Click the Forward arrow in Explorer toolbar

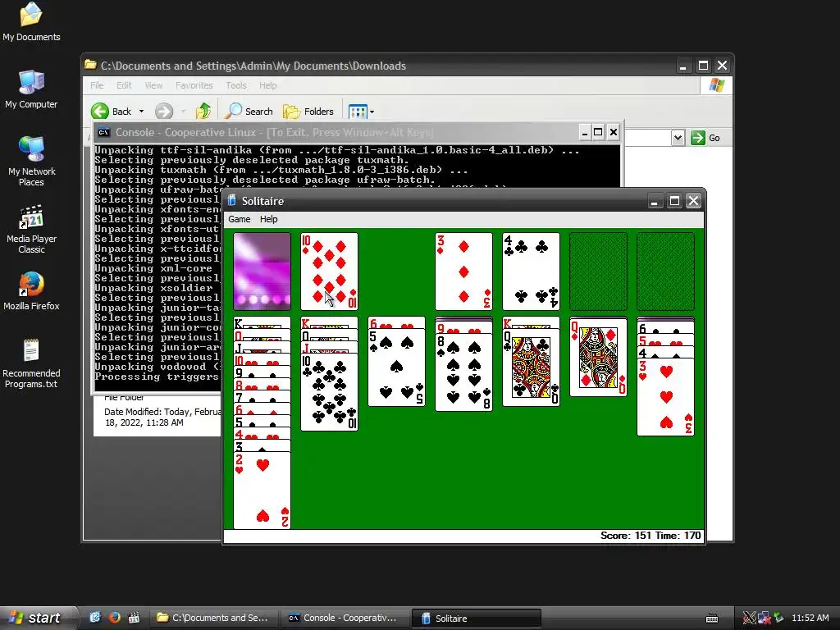(x=164, y=112)
